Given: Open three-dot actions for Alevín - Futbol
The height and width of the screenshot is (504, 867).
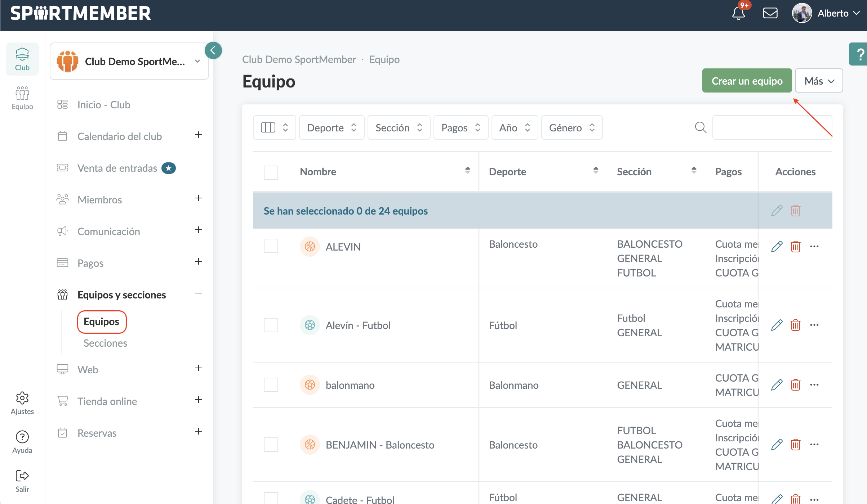Looking at the screenshot, I should [814, 325].
